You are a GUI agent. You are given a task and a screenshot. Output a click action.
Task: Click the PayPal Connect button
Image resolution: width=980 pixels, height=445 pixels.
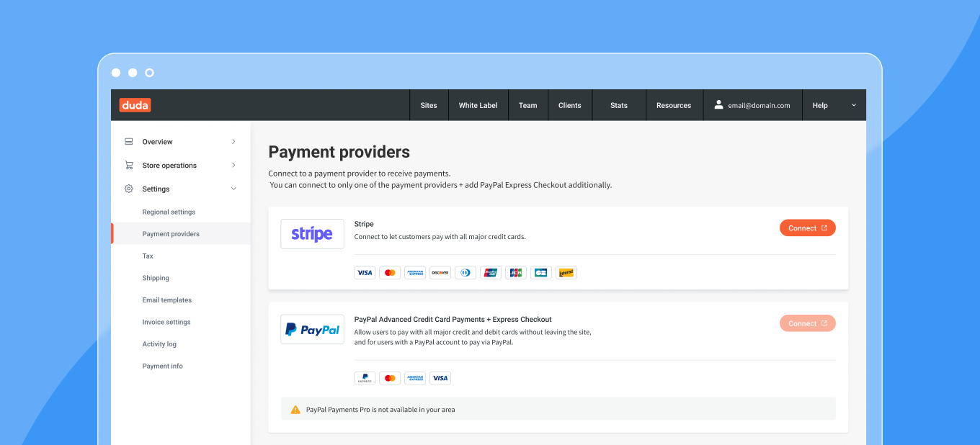[808, 323]
